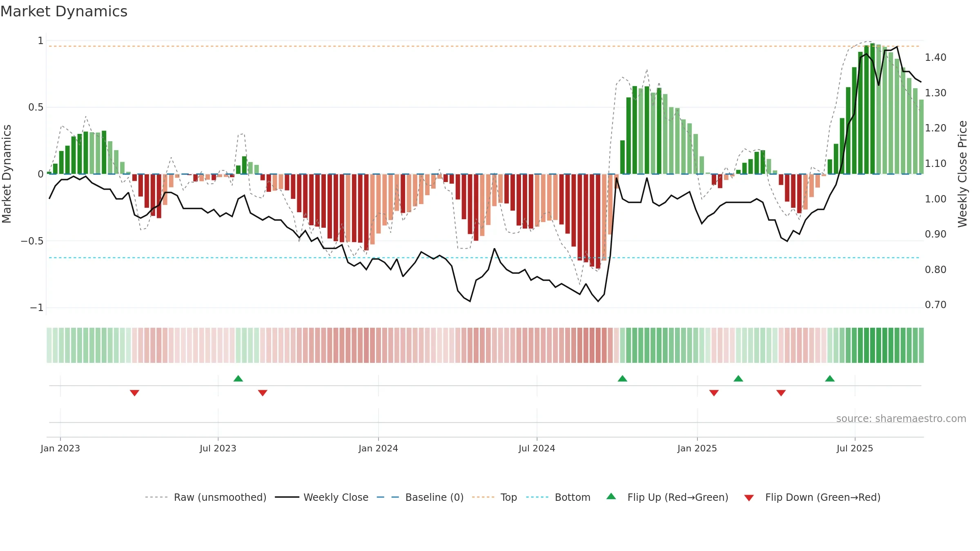
Task: Click the 1.20 price axis tick
Action: point(935,128)
